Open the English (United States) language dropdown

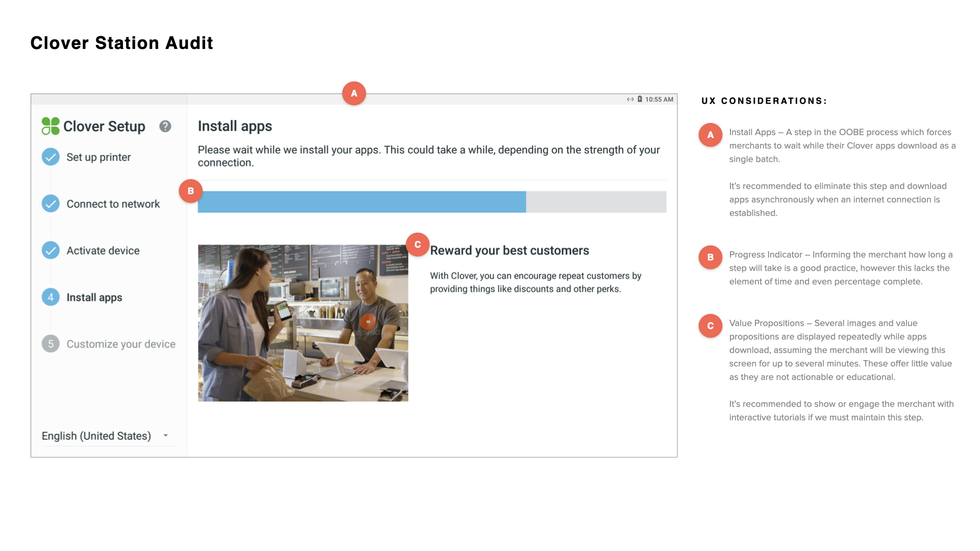point(96,436)
